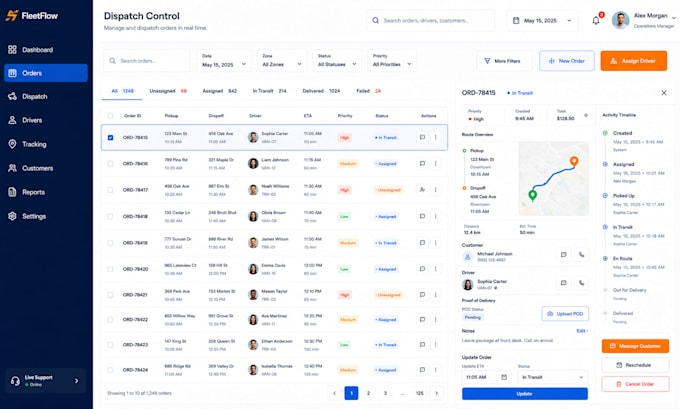Call customer Michael Johnson via phone icon
680x409 pixels.
click(582, 255)
